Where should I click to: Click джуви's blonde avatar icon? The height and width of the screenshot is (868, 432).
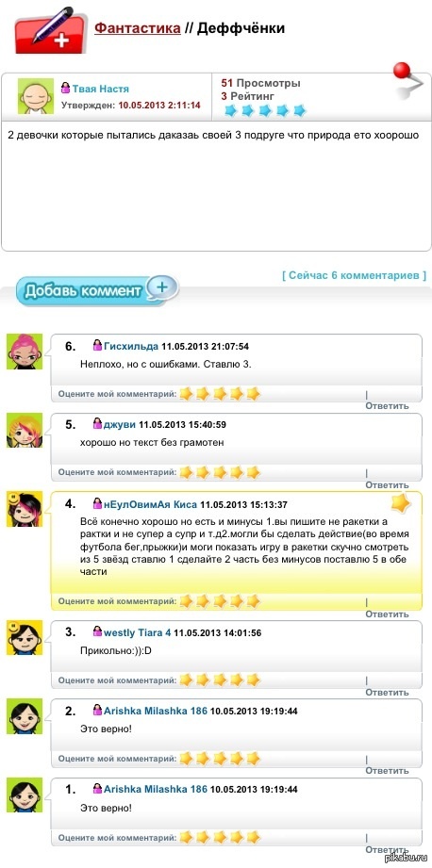[x=25, y=430]
